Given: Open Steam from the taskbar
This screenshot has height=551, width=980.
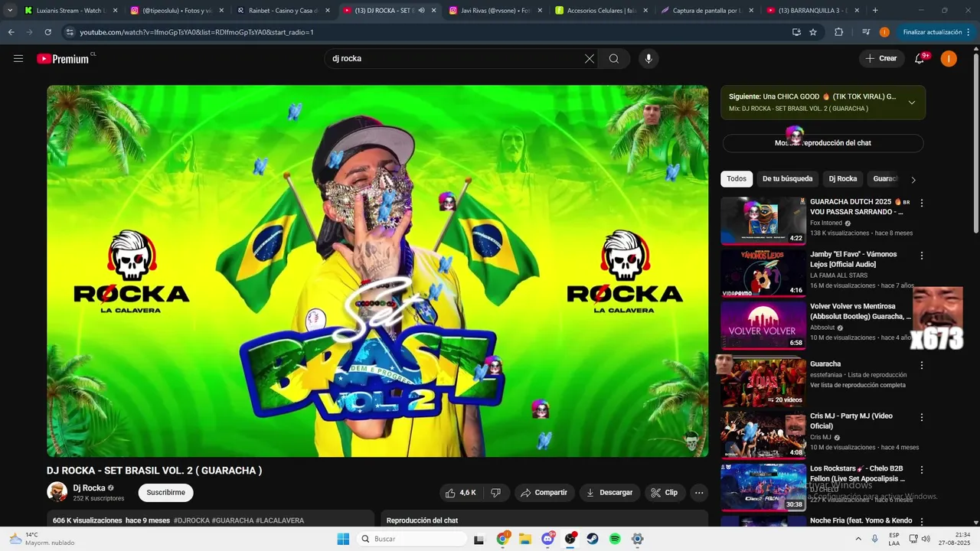Looking at the screenshot, I should coord(593,539).
